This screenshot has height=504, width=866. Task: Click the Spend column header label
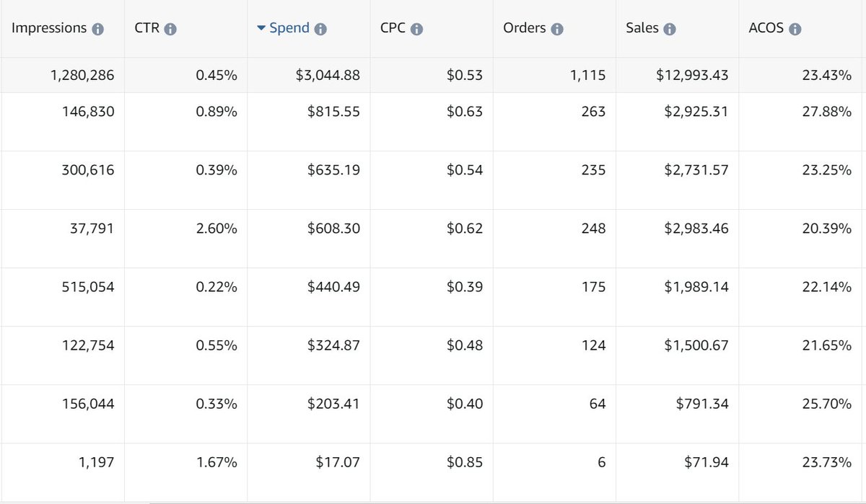click(x=289, y=29)
